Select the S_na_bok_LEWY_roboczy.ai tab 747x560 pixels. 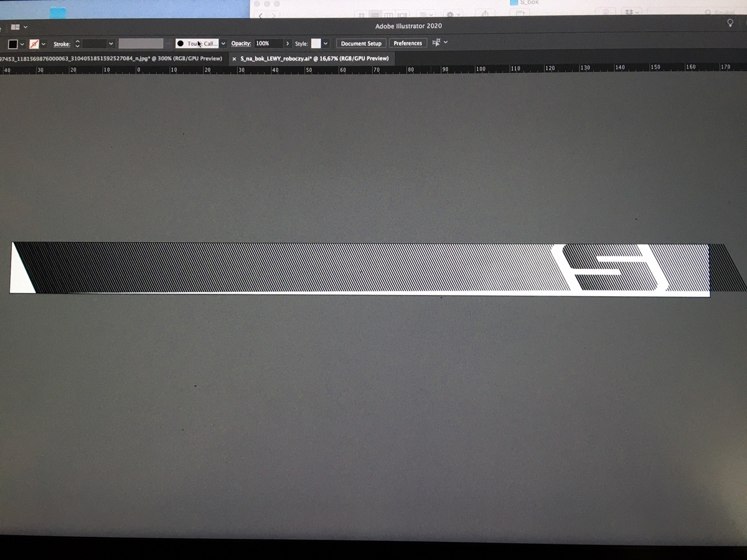(314, 58)
